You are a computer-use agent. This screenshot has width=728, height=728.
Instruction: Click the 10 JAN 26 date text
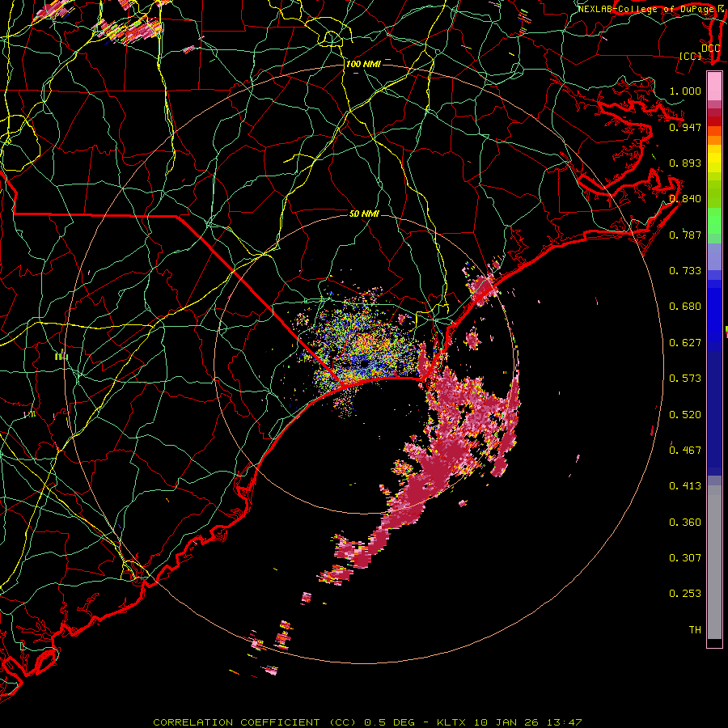506,722
